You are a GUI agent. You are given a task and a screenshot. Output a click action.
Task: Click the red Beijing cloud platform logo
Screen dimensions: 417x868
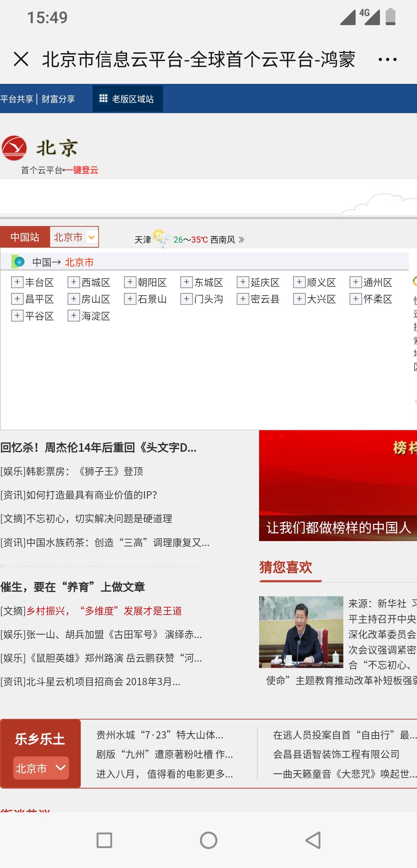14,148
